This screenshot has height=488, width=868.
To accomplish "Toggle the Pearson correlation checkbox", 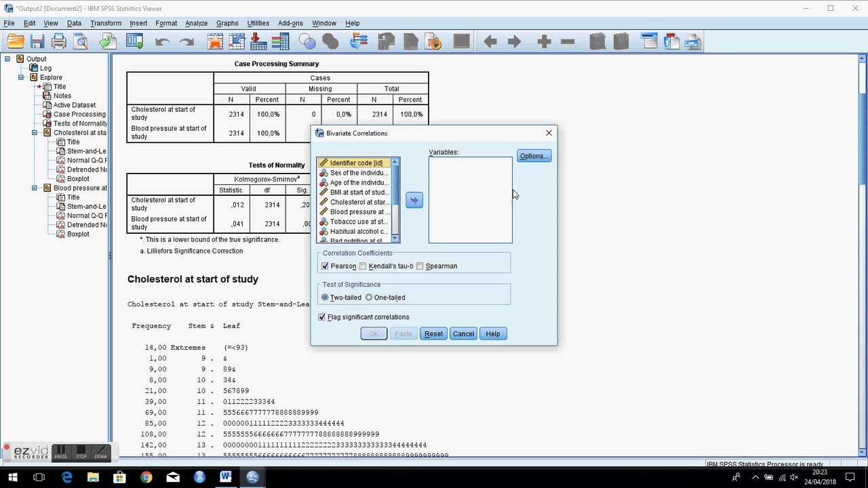I will tap(325, 266).
